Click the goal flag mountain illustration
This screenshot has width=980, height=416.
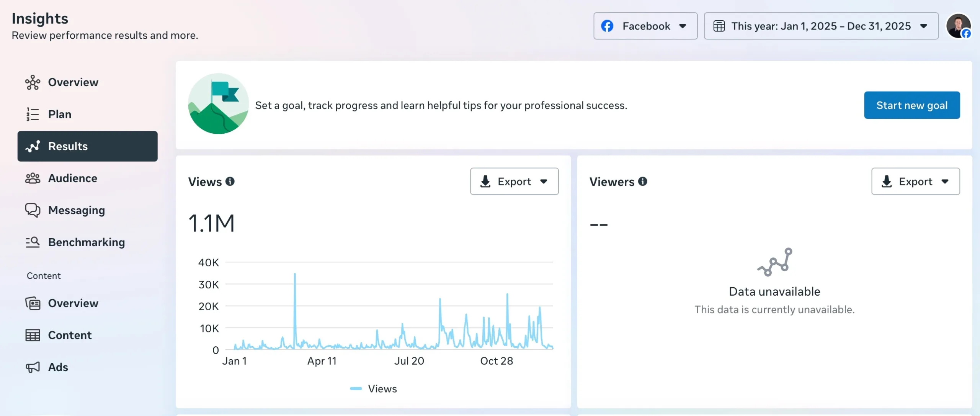coord(218,104)
